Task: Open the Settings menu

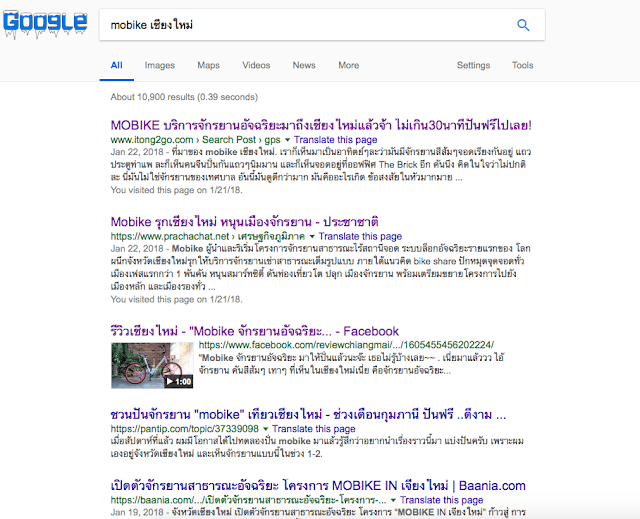Action: point(473,65)
